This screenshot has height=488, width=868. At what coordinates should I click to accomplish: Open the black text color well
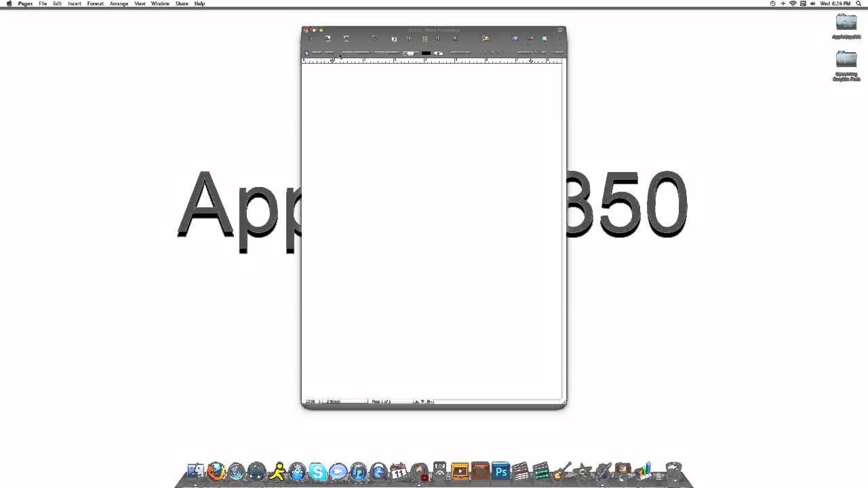click(426, 52)
